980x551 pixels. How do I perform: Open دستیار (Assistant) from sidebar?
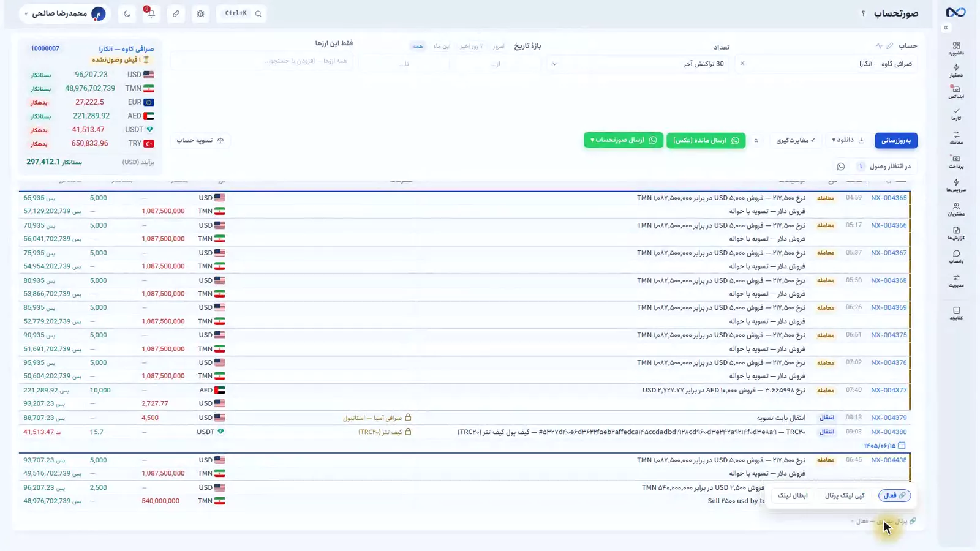(x=956, y=70)
